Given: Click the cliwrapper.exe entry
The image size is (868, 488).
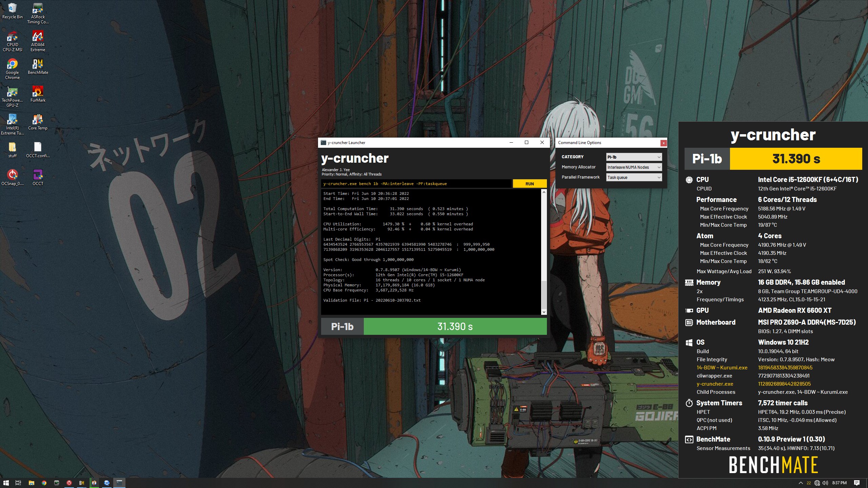Looking at the screenshot, I should (714, 376).
